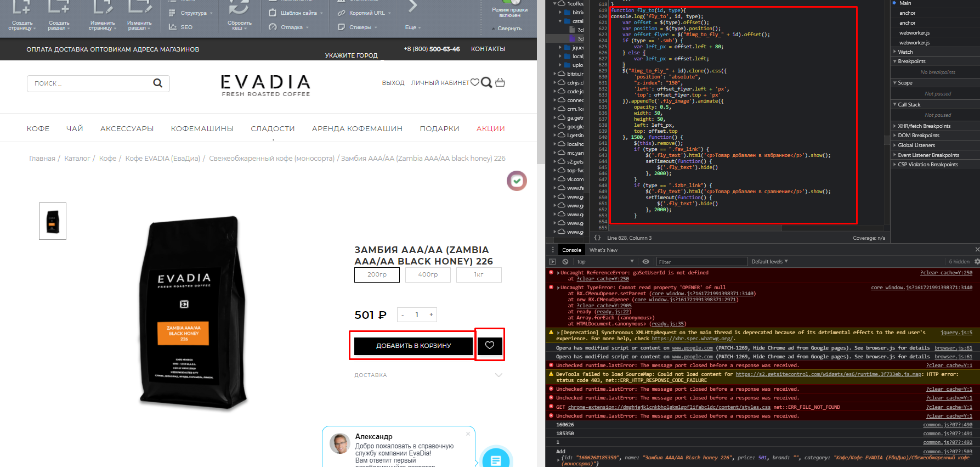This screenshot has height=467, width=980.
Task: Clear the DevTools console icon
Action: (565, 262)
